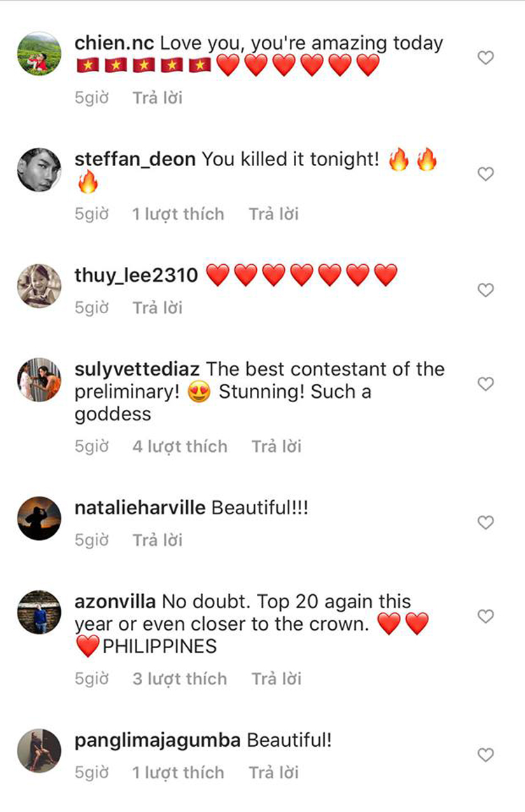This screenshot has height=812, width=525.
Task: Like chien.nc's comment with the heart
Action: (486, 58)
